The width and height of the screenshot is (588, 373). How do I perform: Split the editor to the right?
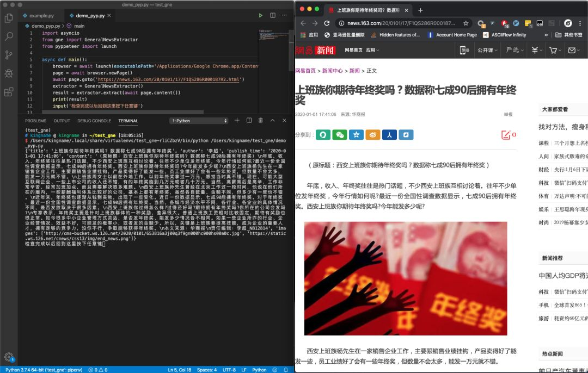(274, 16)
